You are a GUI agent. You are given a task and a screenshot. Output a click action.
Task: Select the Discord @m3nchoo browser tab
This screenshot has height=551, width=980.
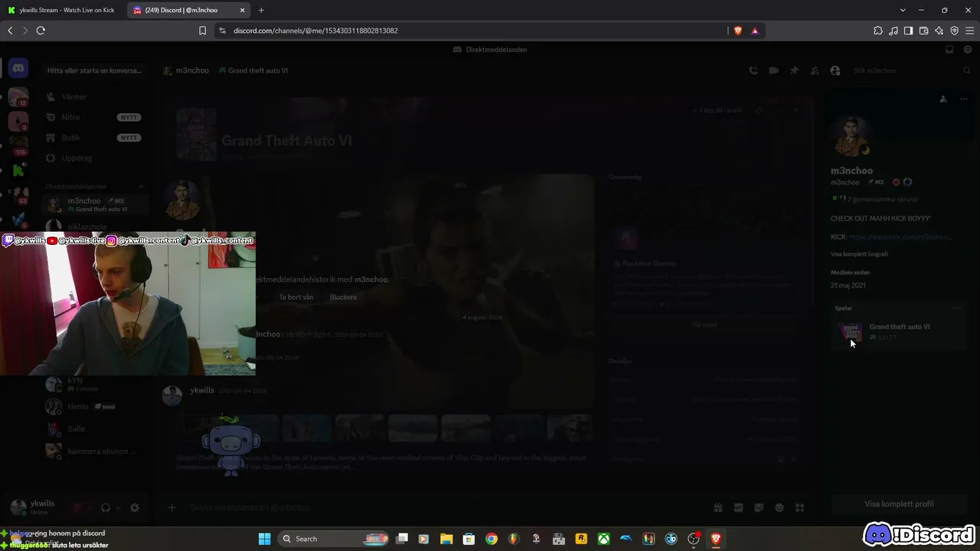pos(188,10)
